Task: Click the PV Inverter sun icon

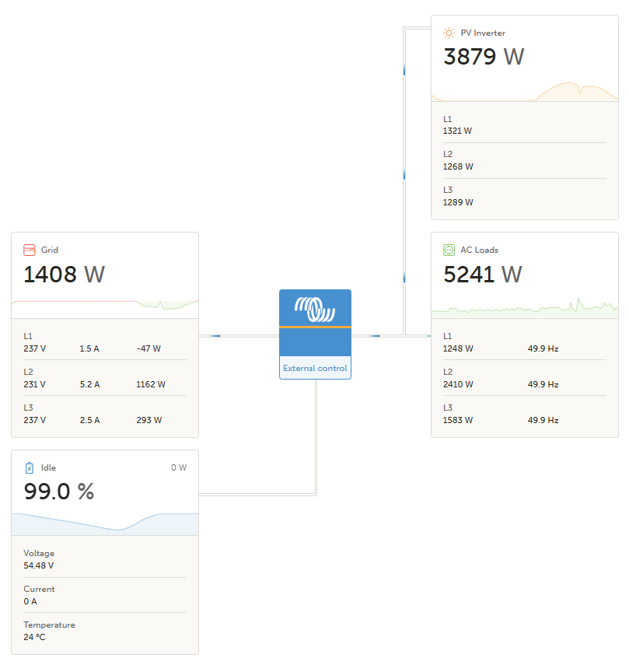Action: (449, 33)
